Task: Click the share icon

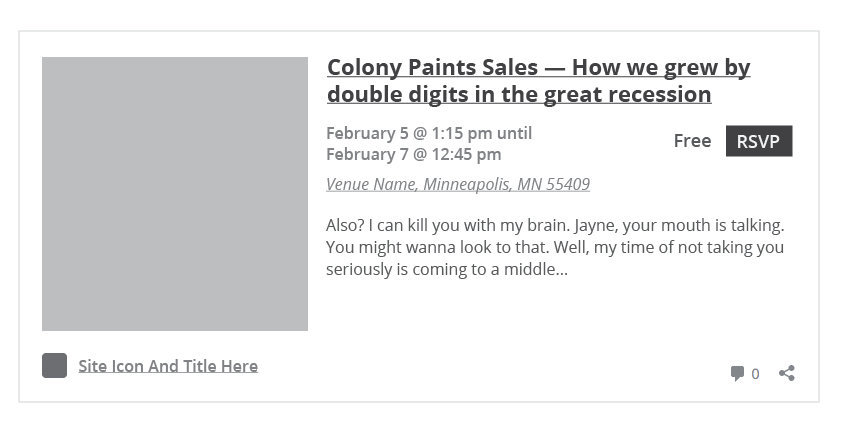Action: pyautogui.click(x=787, y=373)
